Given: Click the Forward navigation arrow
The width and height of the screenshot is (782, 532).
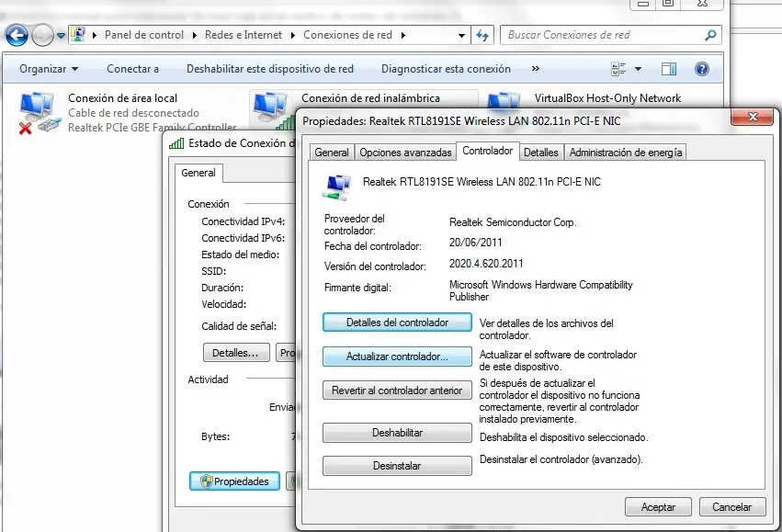Looking at the screenshot, I should (x=42, y=36).
